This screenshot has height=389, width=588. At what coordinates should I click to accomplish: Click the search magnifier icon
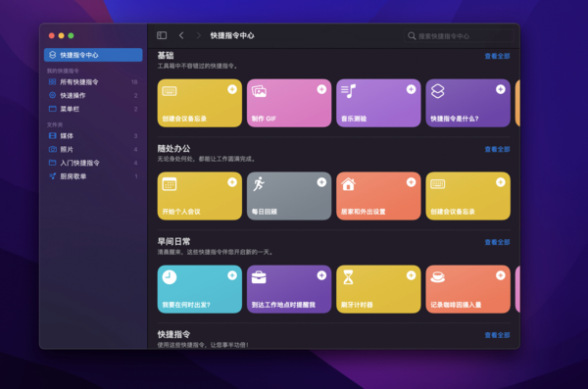412,36
